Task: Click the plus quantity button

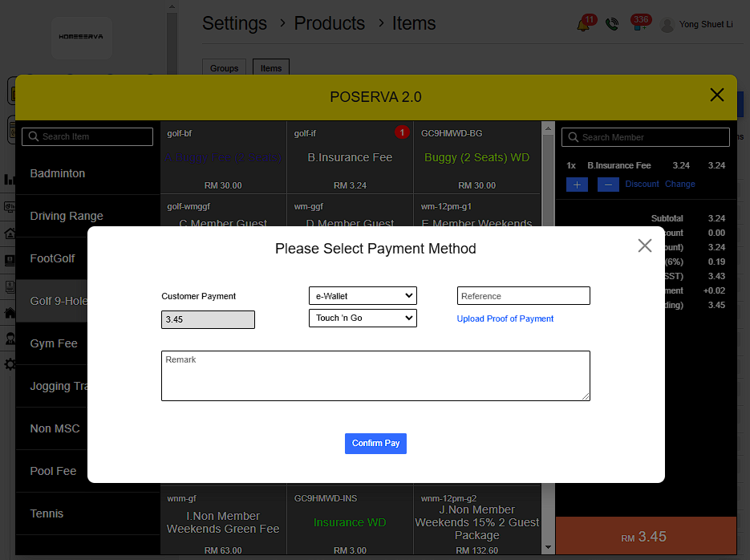Action: click(x=577, y=185)
